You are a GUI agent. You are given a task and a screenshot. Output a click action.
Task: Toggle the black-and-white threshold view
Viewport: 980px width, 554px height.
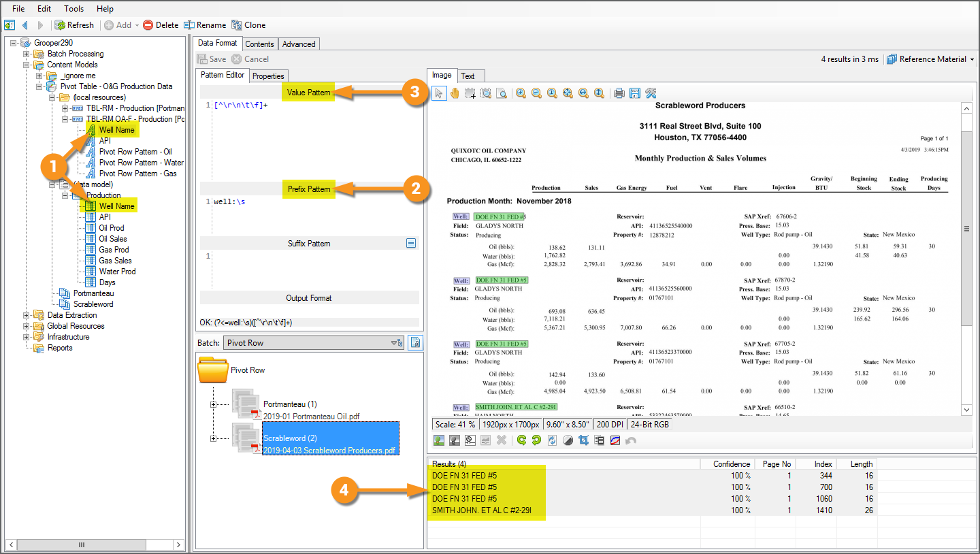[x=470, y=440]
